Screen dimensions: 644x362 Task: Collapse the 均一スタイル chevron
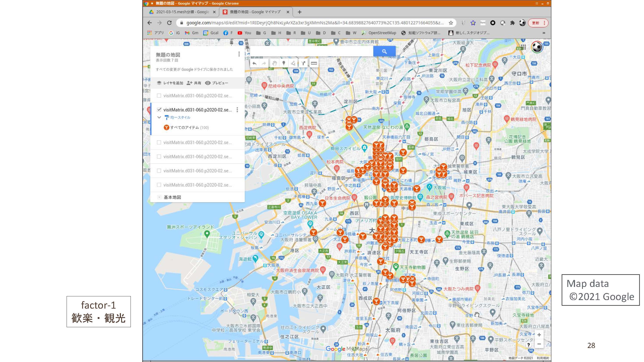click(x=159, y=117)
